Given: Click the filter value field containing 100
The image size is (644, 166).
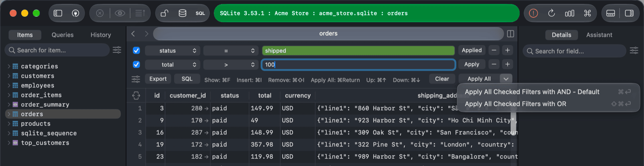Looking at the screenshot, I should (x=358, y=64).
